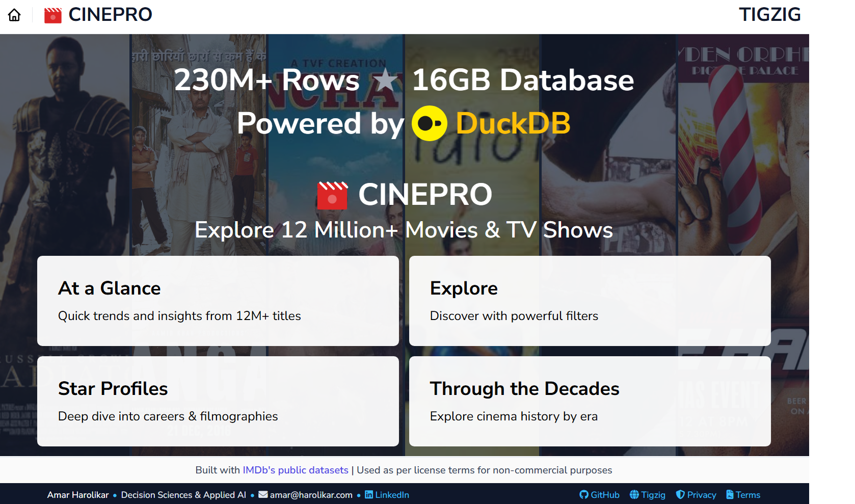The image size is (855, 504).
Task: Open GitHub via the footer GitHub icon
Action: point(583,494)
